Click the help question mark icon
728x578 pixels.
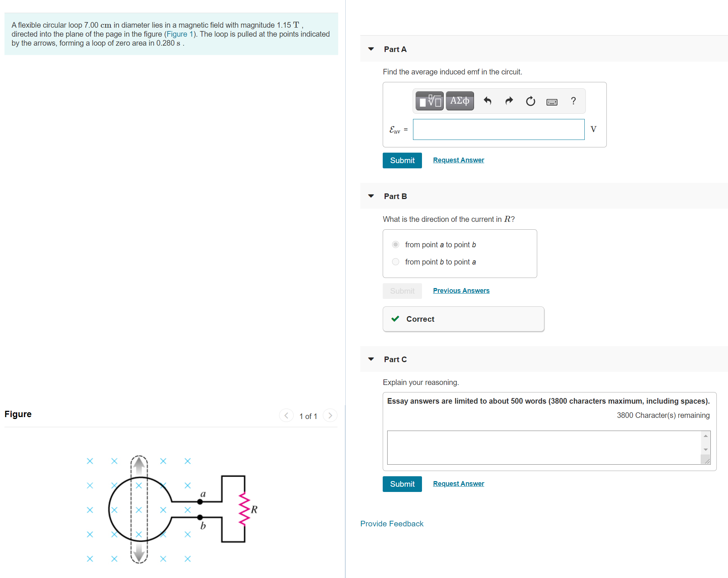[573, 101]
